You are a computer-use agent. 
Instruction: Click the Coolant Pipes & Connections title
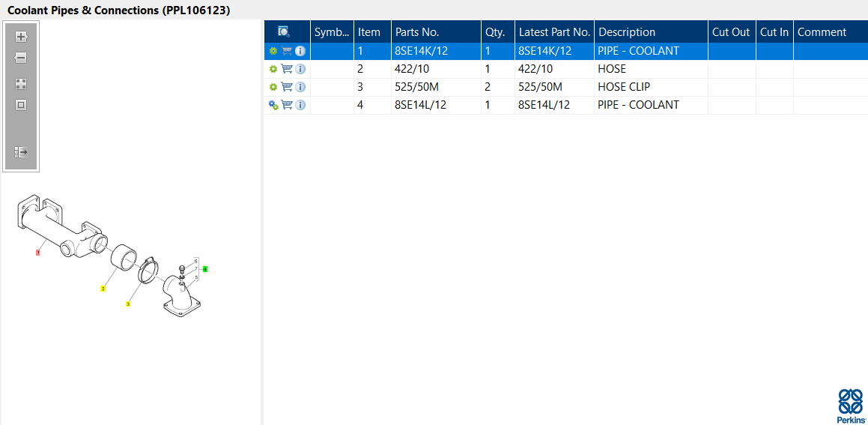(118, 10)
